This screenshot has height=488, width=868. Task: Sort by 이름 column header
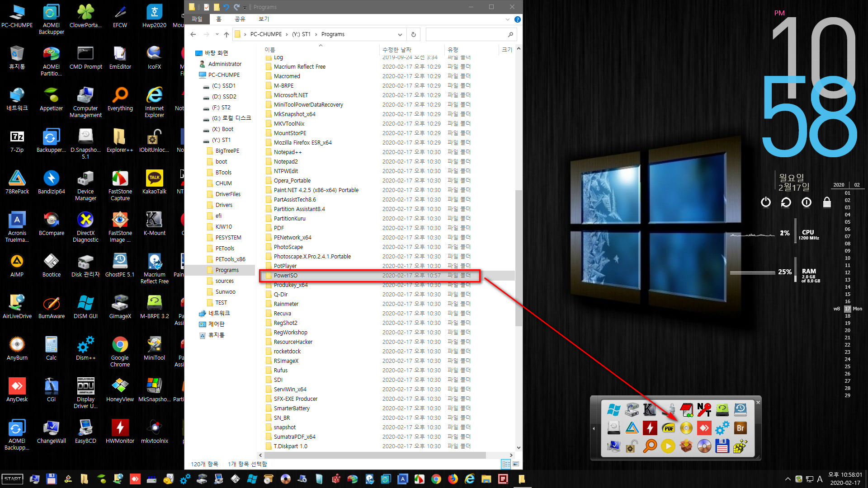coord(270,50)
